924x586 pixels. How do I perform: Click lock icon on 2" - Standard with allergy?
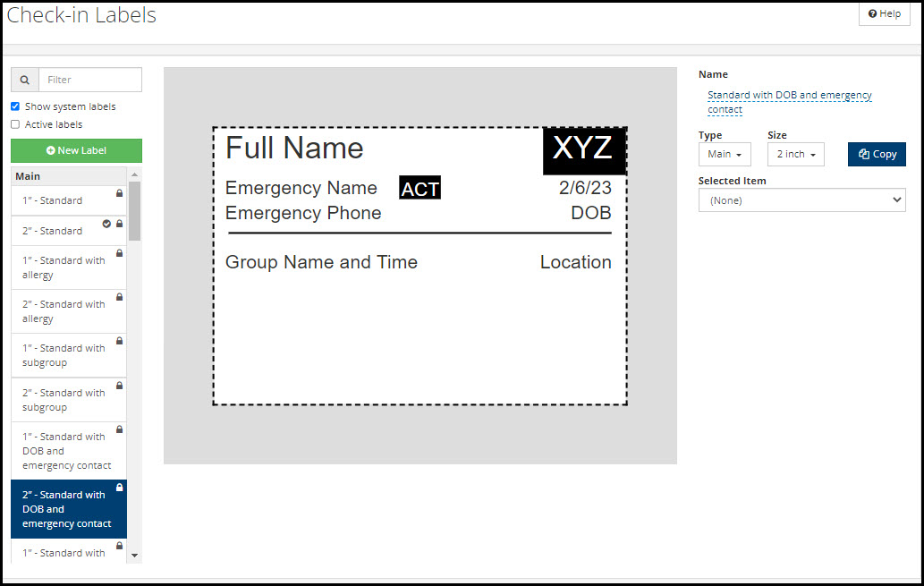pyautogui.click(x=120, y=296)
